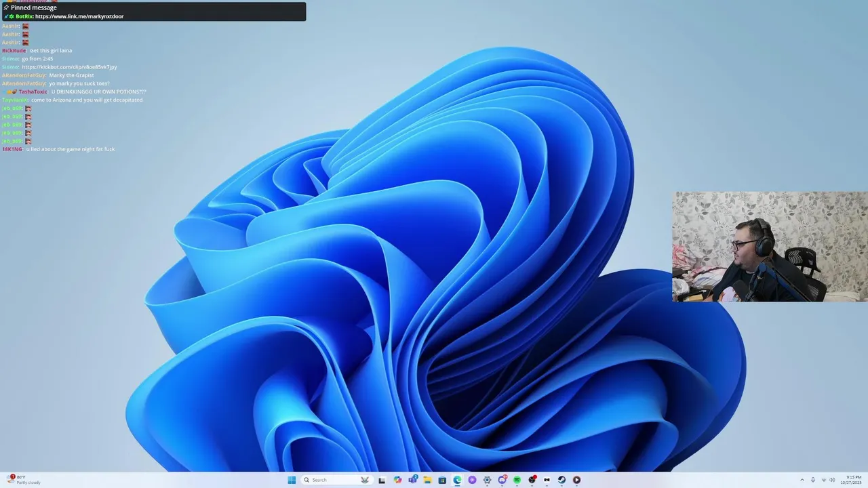Open Microsoft Teams taskbar icon
The width and height of the screenshot is (868, 488).
[413, 480]
